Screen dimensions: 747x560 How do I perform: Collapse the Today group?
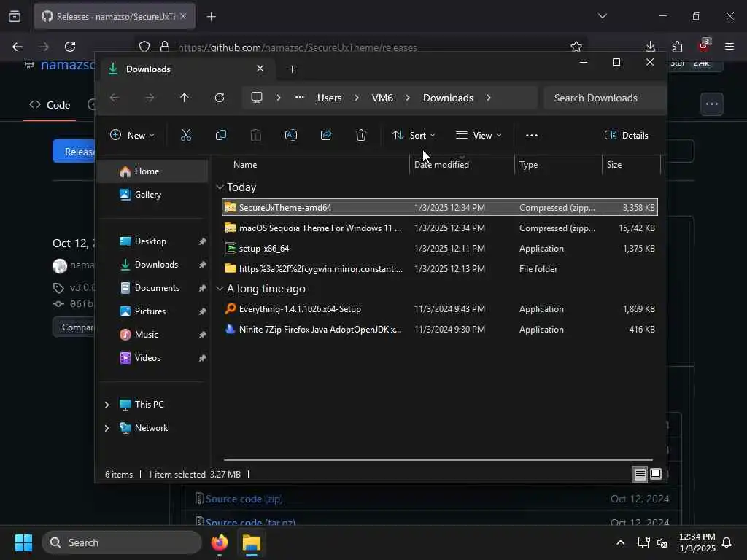point(220,187)
